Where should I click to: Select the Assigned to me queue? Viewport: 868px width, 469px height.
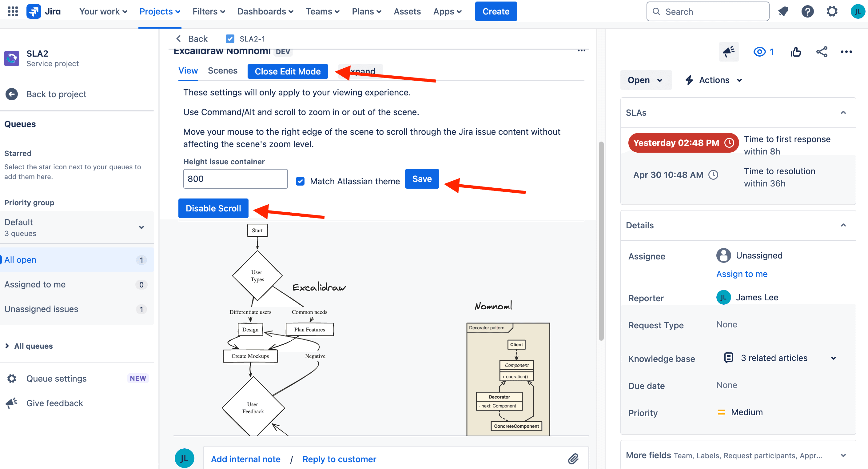click(x=77, y=284)
